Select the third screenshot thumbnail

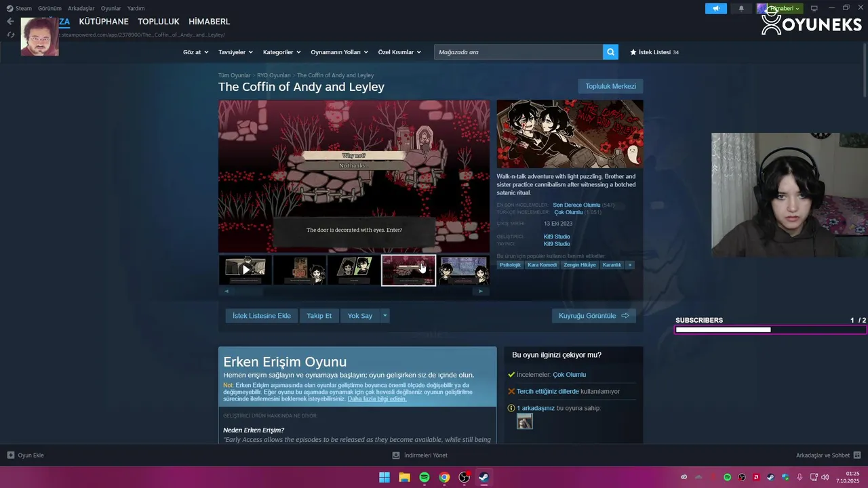[x=354, y=270]
